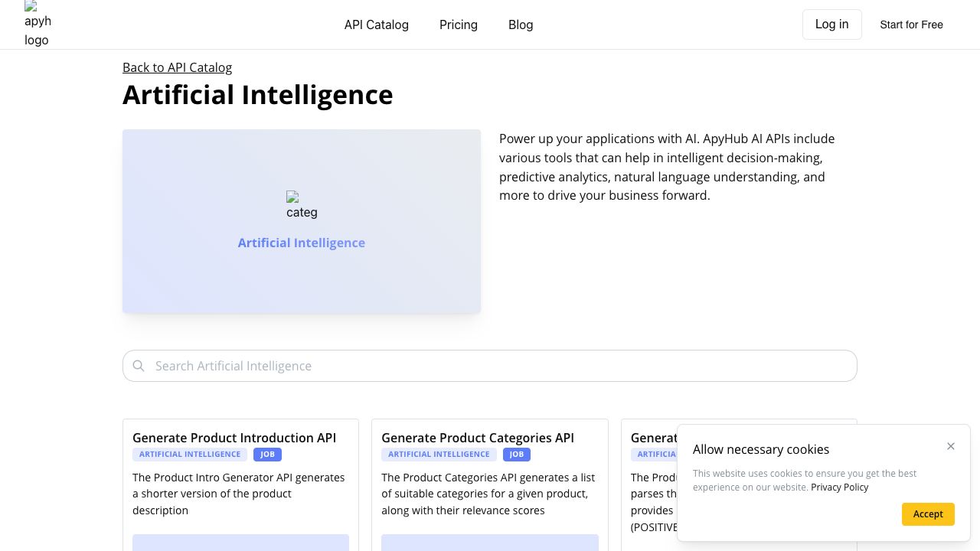
Task: Click the category image in the hero card
Action: click(x=302, y=205)
